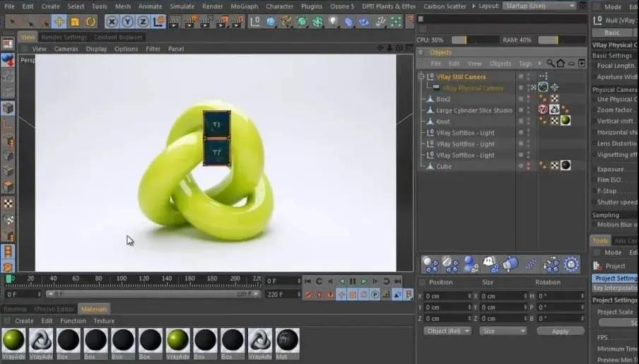Click stepper arrows of Position X field
Viewport: 639px width, 364px height.
[x=470, y=296]
